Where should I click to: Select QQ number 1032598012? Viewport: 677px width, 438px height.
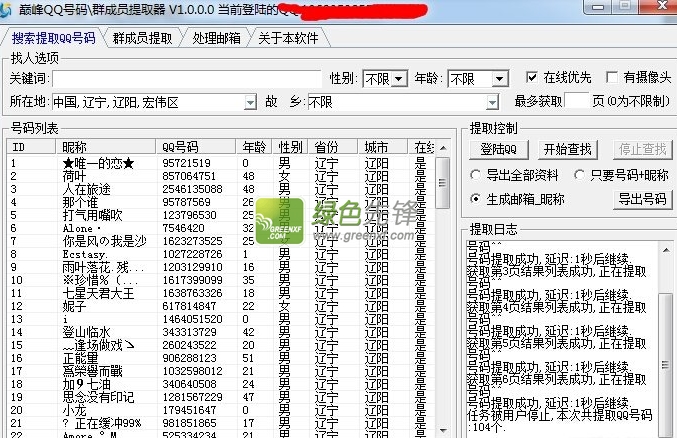(192, 371)
